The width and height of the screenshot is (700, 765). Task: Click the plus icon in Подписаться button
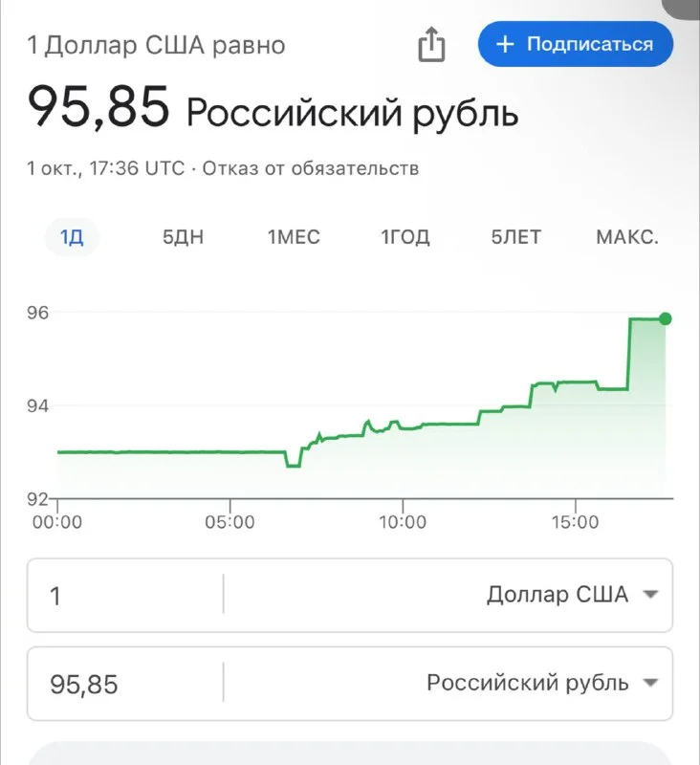coord(507,44)
